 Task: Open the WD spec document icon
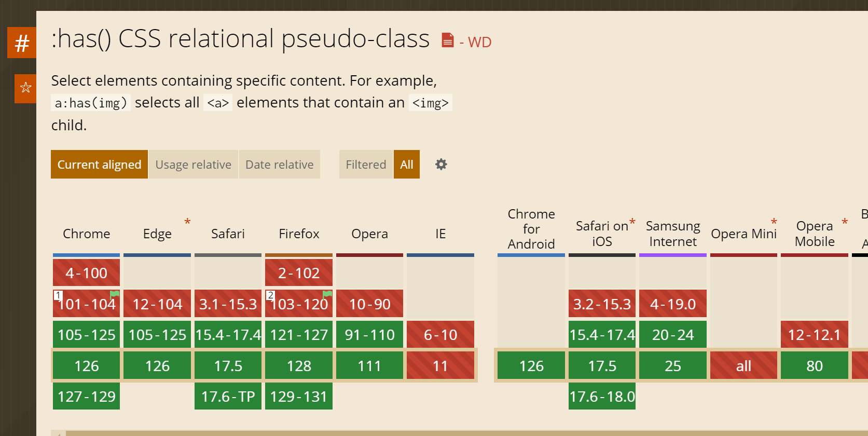(x=447, y=40)
